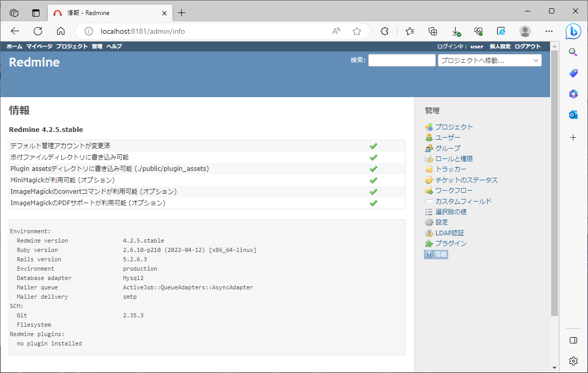Open ユーザー in admin sidebar
This screenshot has width=588, height=373.
[447, 138]
